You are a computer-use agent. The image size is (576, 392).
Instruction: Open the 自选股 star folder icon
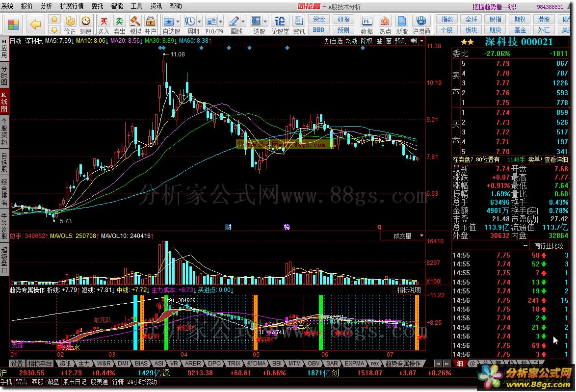tap(169, 21)
